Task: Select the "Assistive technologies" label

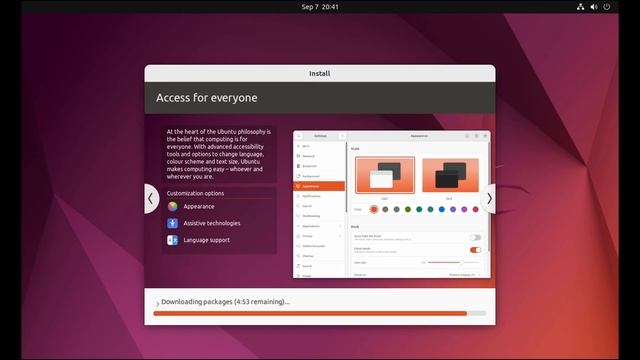Action: [212, 223]
